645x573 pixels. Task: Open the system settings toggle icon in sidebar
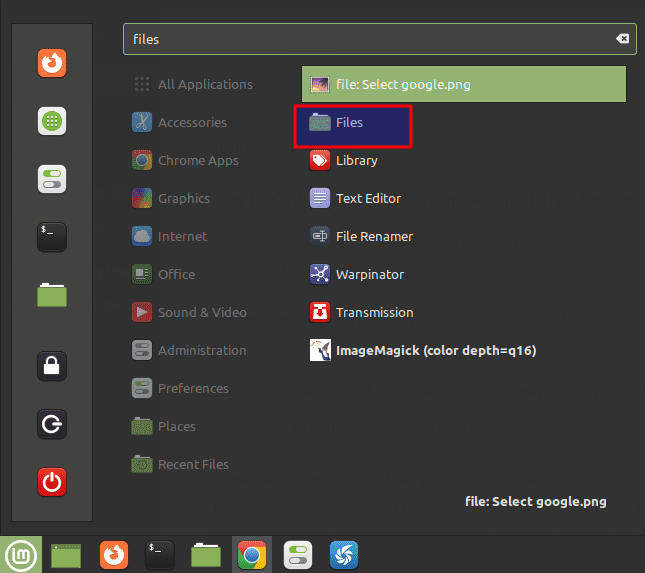[52, 179]
